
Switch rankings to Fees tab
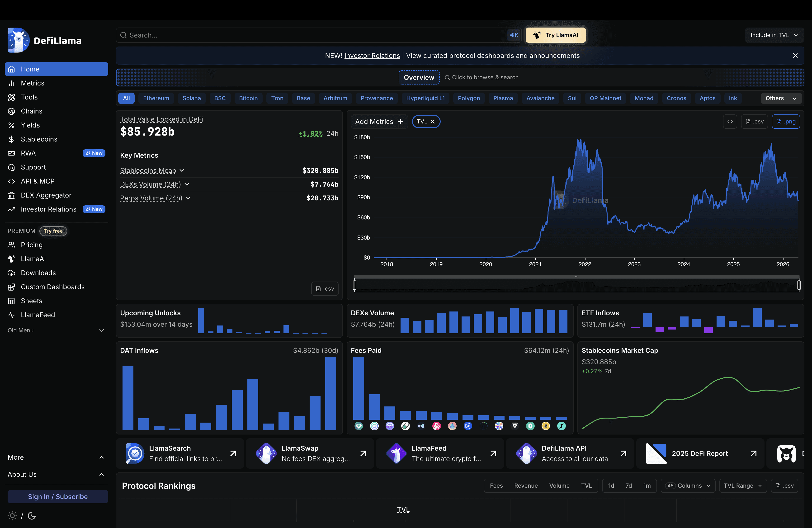[x=496, y=486]
